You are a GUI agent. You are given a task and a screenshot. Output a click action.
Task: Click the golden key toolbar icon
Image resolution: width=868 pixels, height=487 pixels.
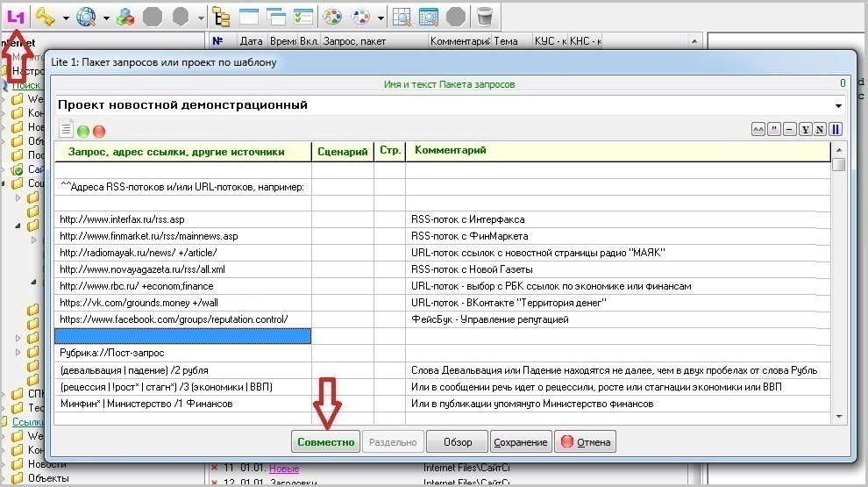pyautogui.click(x=45, y=16)
